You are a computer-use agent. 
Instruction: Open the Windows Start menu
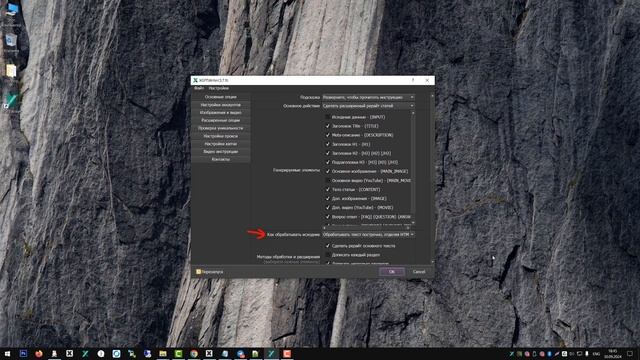[7, 353]
